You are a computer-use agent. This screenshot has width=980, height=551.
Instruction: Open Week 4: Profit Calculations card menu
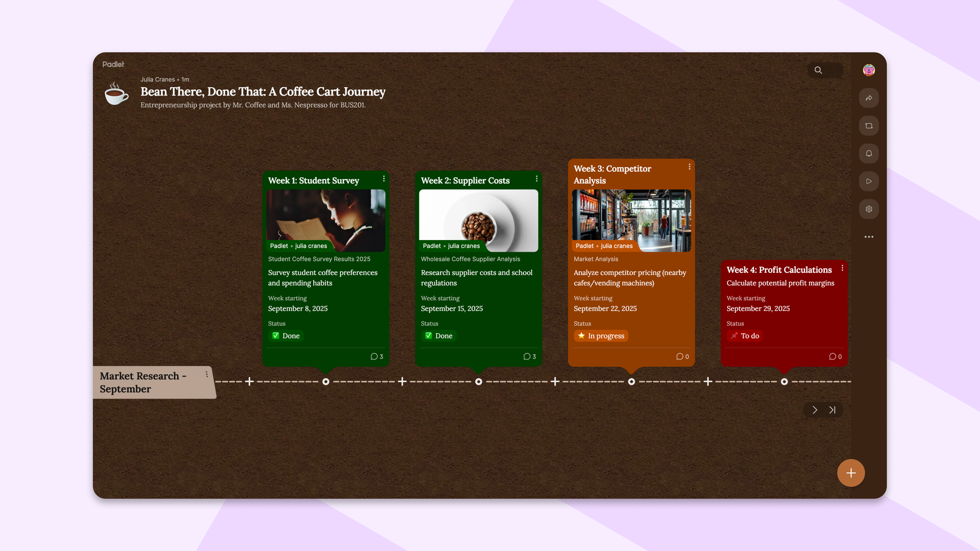842,268
